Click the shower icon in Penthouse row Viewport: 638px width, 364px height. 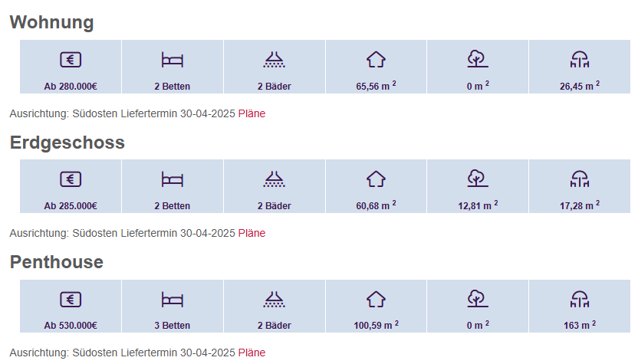tap(274, 299)
